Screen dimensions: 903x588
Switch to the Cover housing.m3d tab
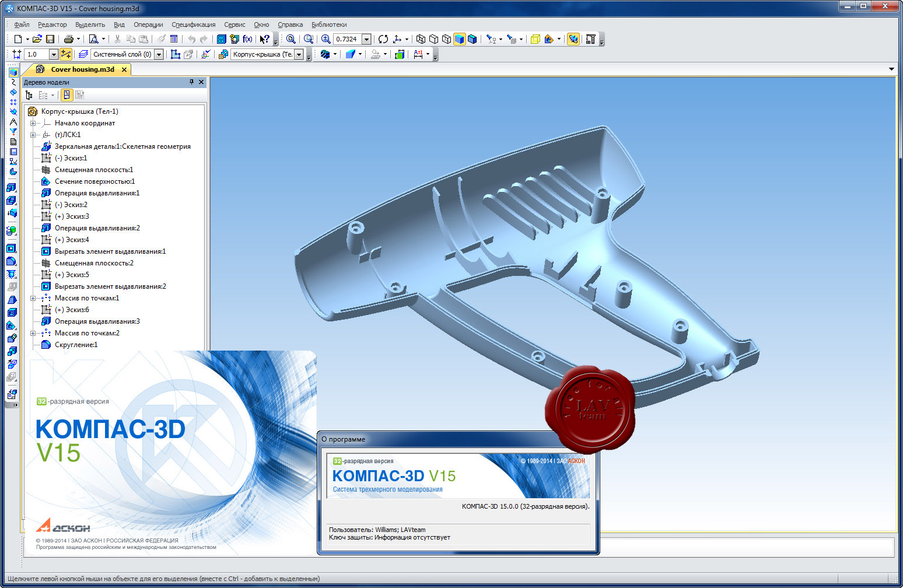[82, 69]
